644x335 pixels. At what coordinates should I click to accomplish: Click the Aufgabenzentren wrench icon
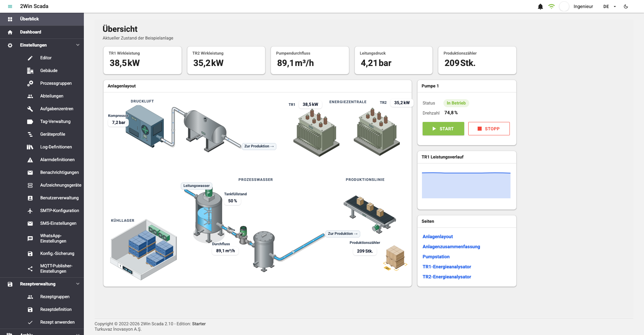(x=30, y=109)
